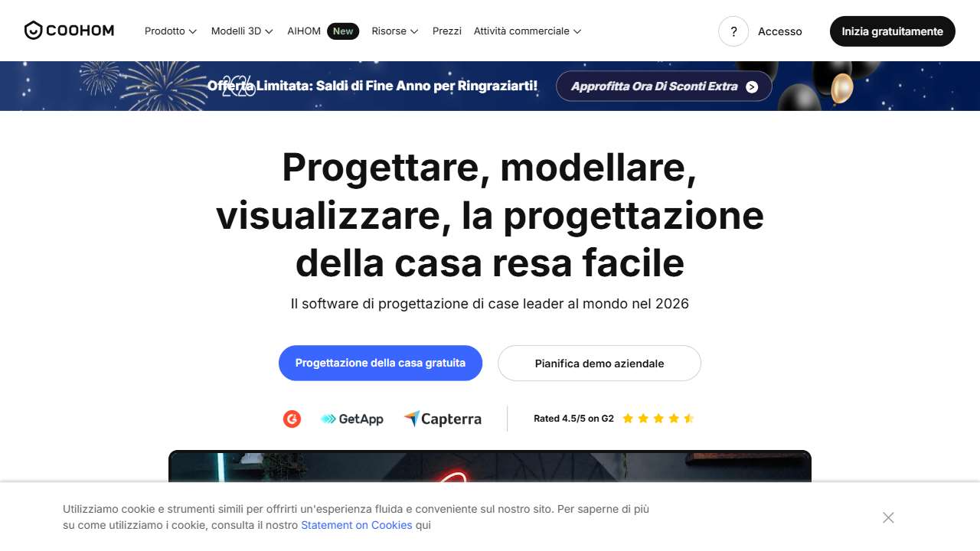Click the G2 review logo
This screenshot has width=980, height=551.
coord(292,419)
